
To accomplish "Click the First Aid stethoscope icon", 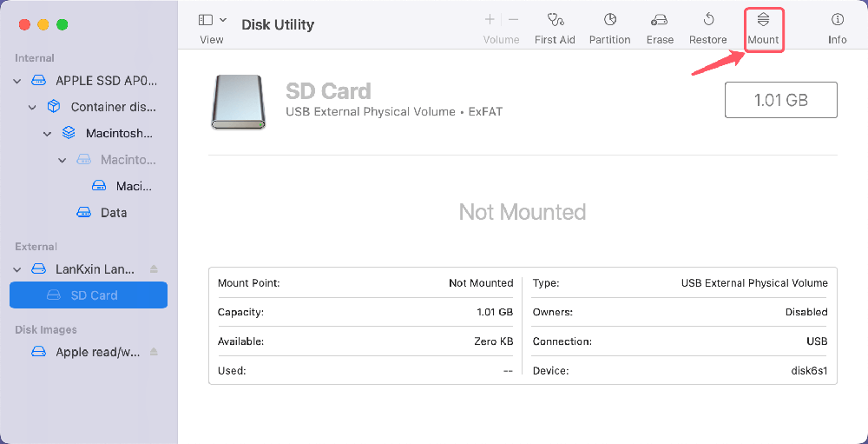I will pyautogui.click(x=555, y=21).
